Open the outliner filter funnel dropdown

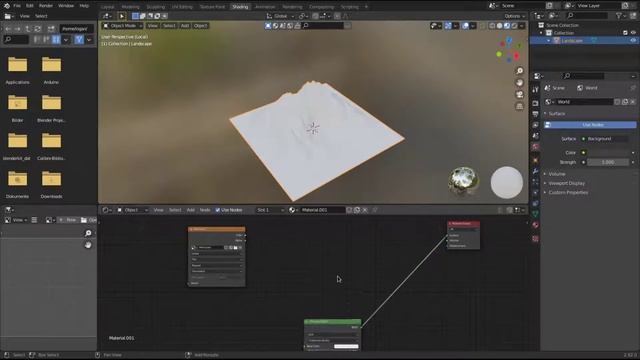[x=620, y=16]
